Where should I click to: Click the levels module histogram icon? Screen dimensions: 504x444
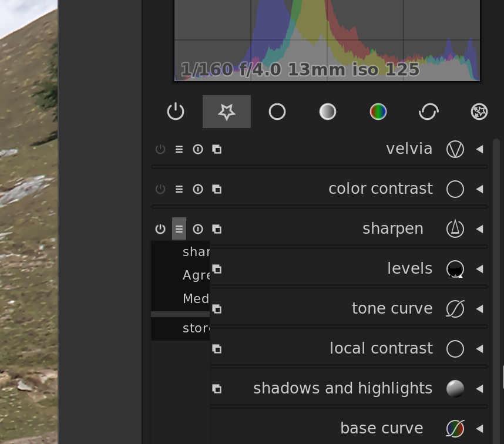coord(455,269)
